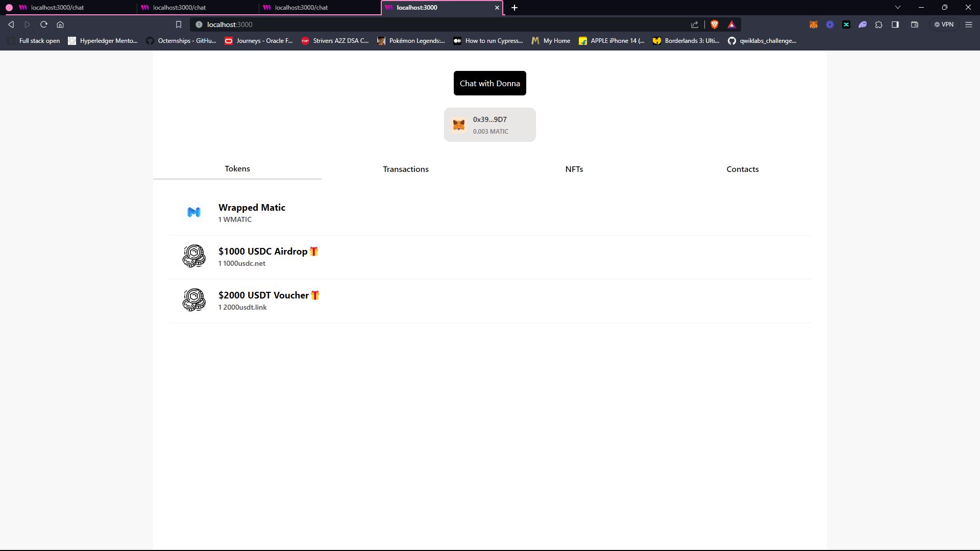Click the $1000 USDC Airdrop token icon
980x551 pixels.
click(x=194, y=256)
